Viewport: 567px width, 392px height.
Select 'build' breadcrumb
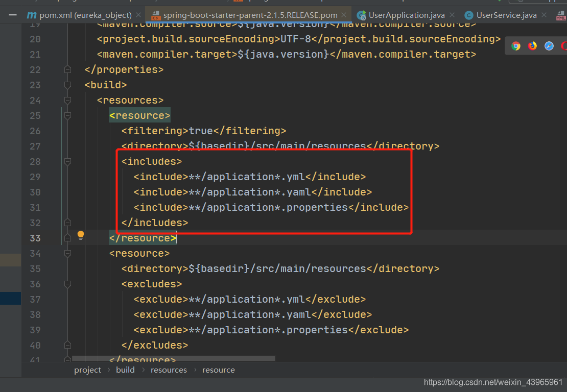(125, 370)
